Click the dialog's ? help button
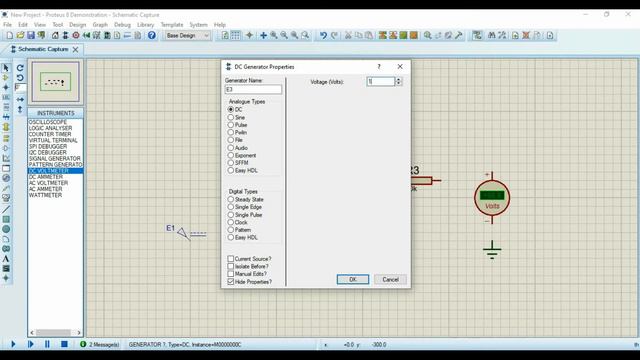 pyautogui.click(x=379, y=67)
